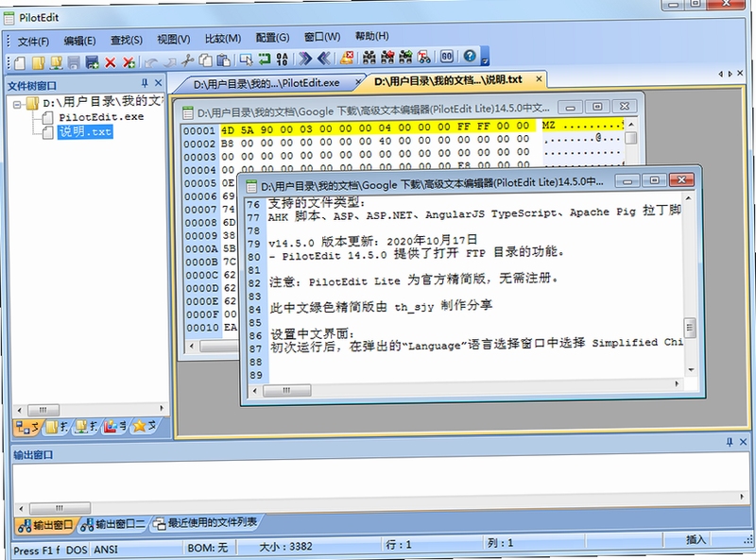Click the output window horizontal scrollbar thumb

(x=60, y=508)
